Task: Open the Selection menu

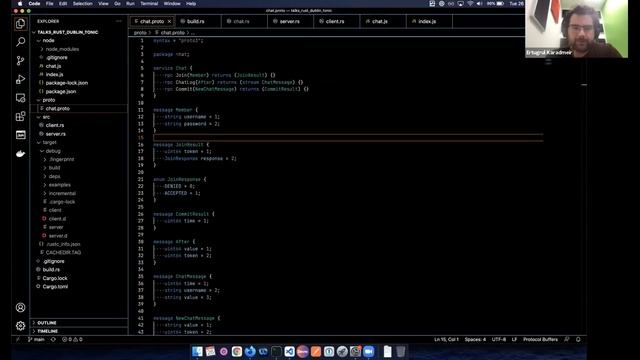Action: (82, 4)
